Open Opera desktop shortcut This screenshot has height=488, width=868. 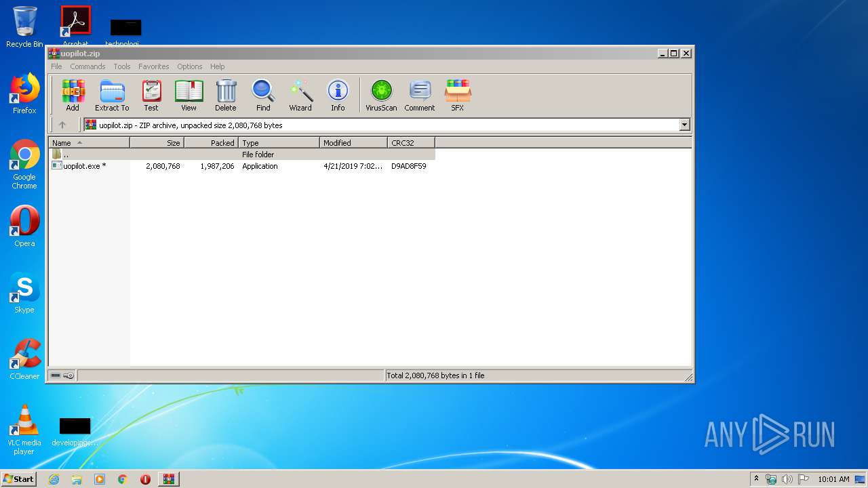click(24, 226)
